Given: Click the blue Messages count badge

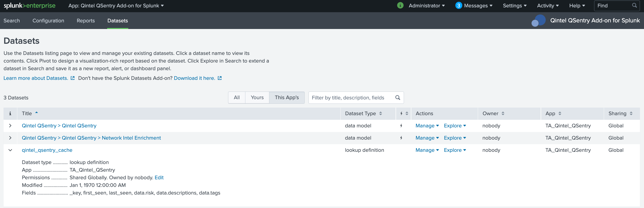Looking at the screenshot, I should 458,6.
